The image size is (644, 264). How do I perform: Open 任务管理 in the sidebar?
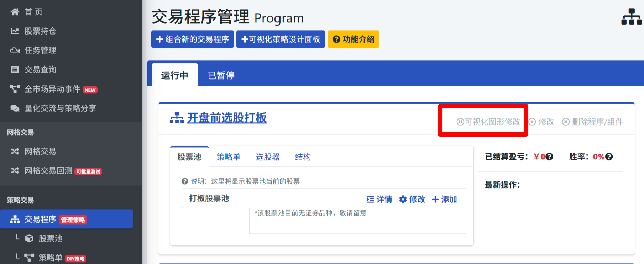[x=40, y=51]
